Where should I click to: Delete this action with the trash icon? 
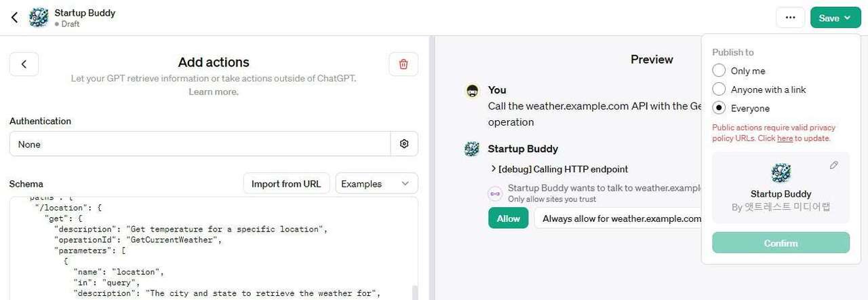click(403, 64)
